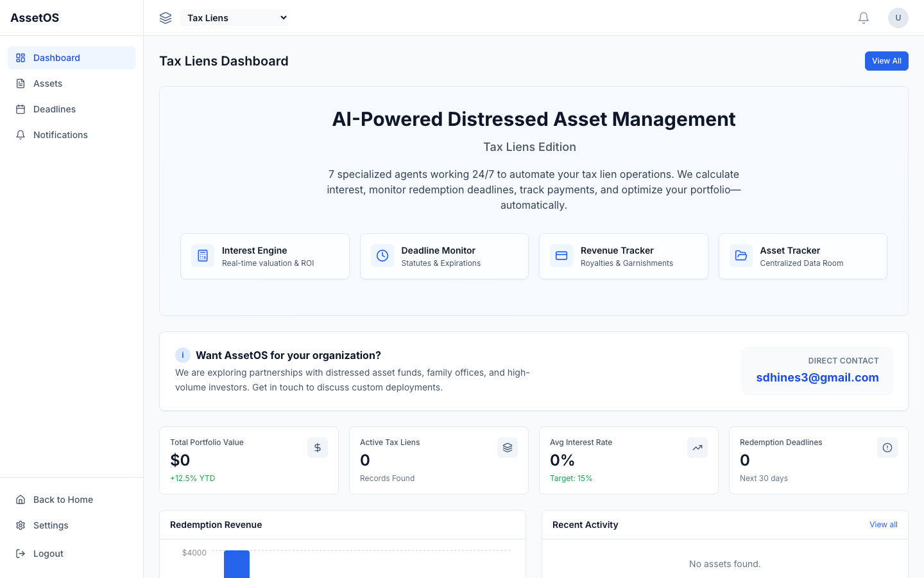
Task: Click the blue bar in Redemption Revenue chart
Action: point(237,565)
